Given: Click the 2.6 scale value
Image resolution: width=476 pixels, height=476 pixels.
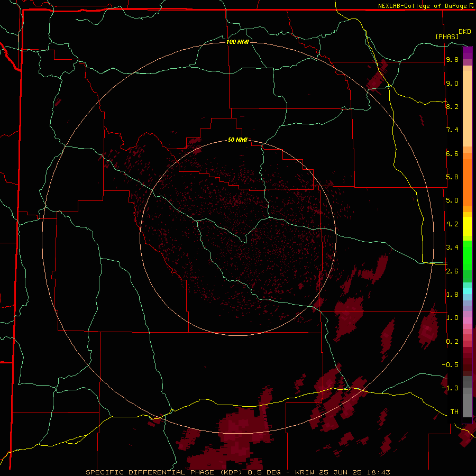Looking at the screenshot, I should pos(452,271).
